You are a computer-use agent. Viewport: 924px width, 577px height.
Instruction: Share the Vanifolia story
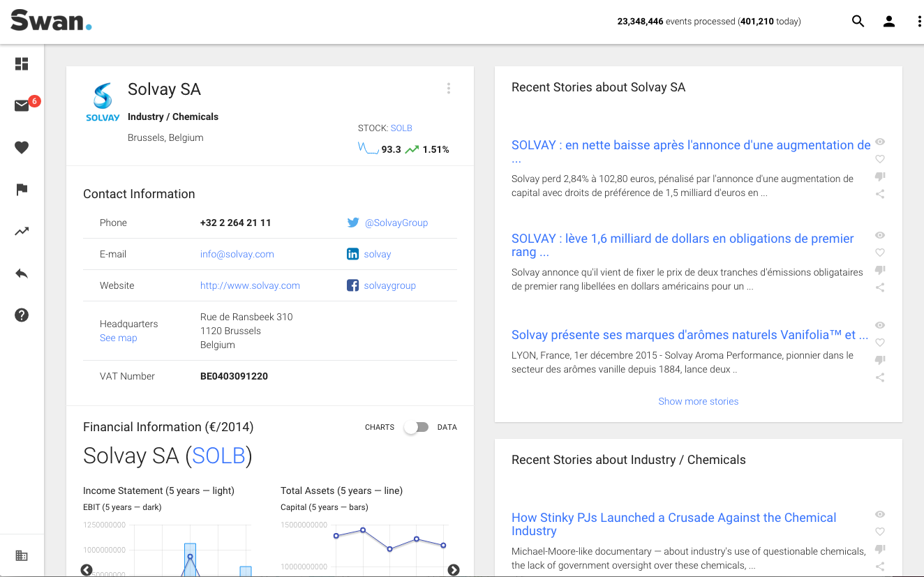pyautogui.click(x=880, y=377)
